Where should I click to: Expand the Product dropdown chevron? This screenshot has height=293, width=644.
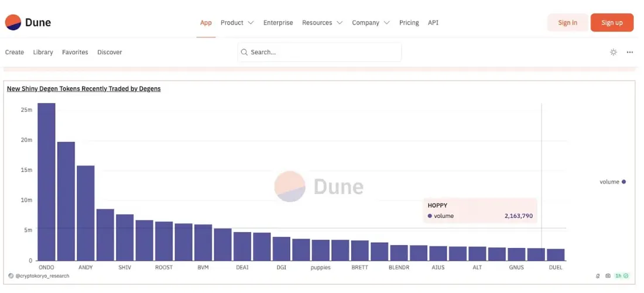pos(251,23)
